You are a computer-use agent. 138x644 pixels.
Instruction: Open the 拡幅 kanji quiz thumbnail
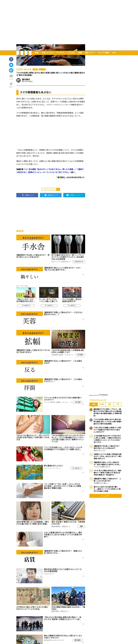[x=33, y=339]
